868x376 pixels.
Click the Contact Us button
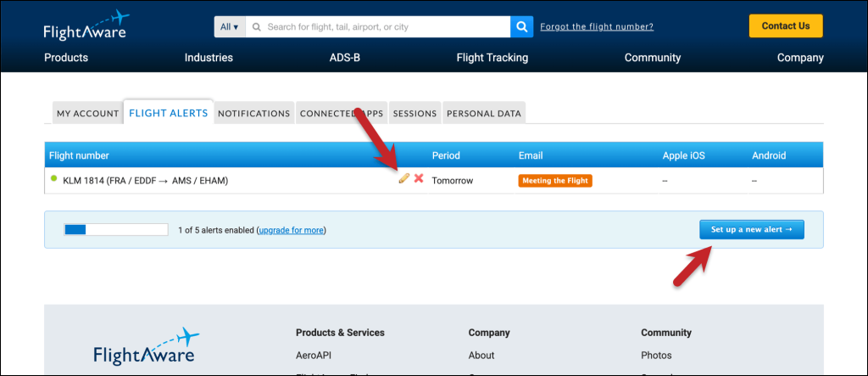point(786,26)
